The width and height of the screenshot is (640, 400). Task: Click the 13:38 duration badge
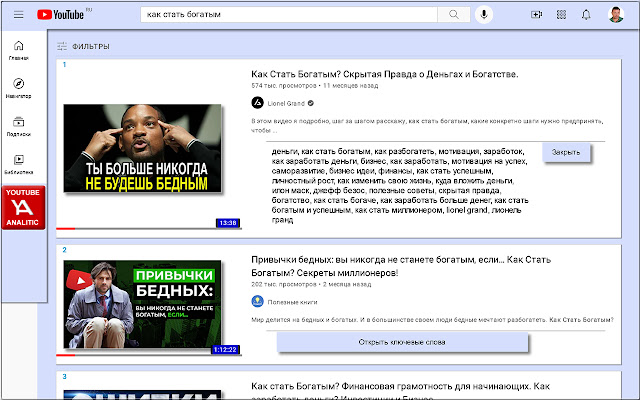[228, 223]
